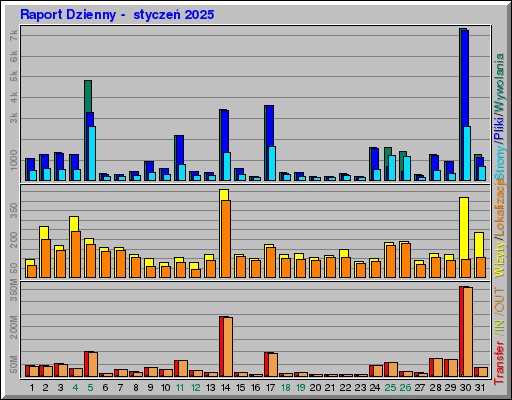512x400 pixels.
Task: Click the title 'Raport Dzienny - styczeń 2025'
Action: [x=117, y=15]
